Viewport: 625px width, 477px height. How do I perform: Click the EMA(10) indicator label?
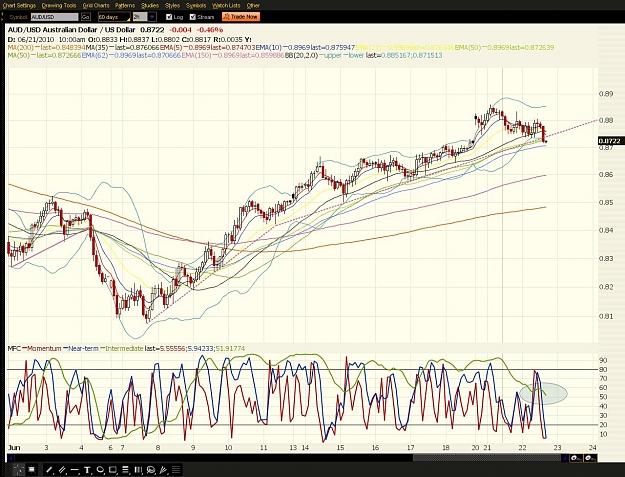pyautogui.click(x=268, y=47)
